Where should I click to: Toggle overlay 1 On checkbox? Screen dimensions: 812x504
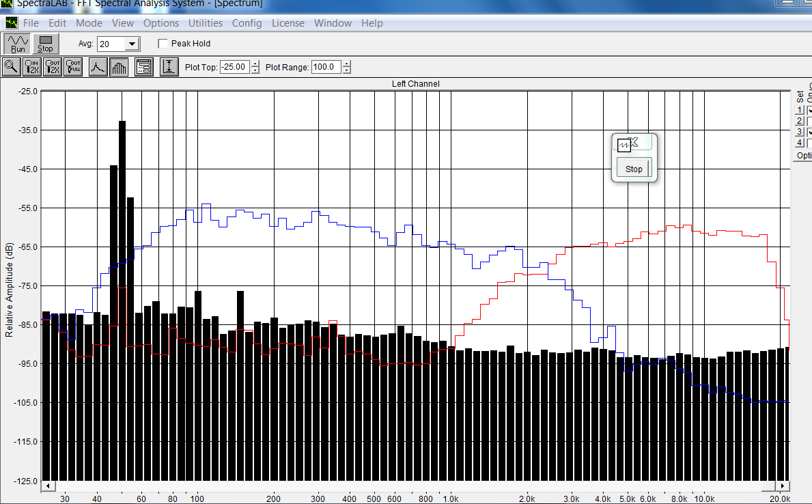tap(809, 110)
